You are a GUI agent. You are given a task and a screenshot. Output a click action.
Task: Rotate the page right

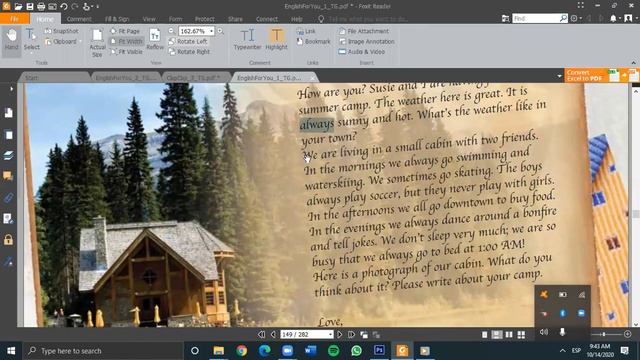pyautogui.click(x=189, y=52)
